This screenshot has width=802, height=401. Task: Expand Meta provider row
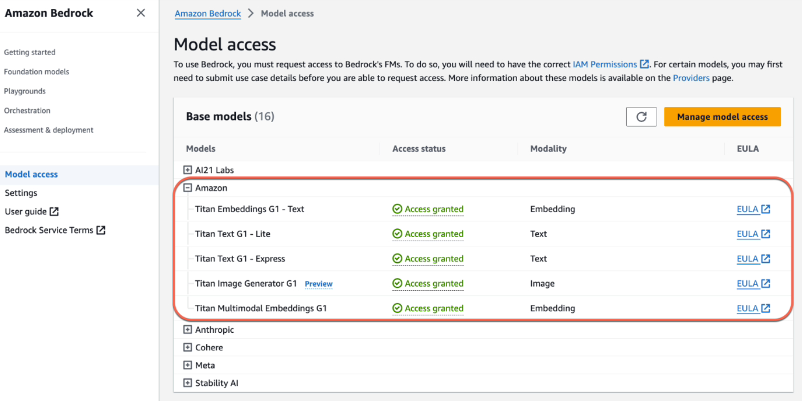(x=188, y=365)
